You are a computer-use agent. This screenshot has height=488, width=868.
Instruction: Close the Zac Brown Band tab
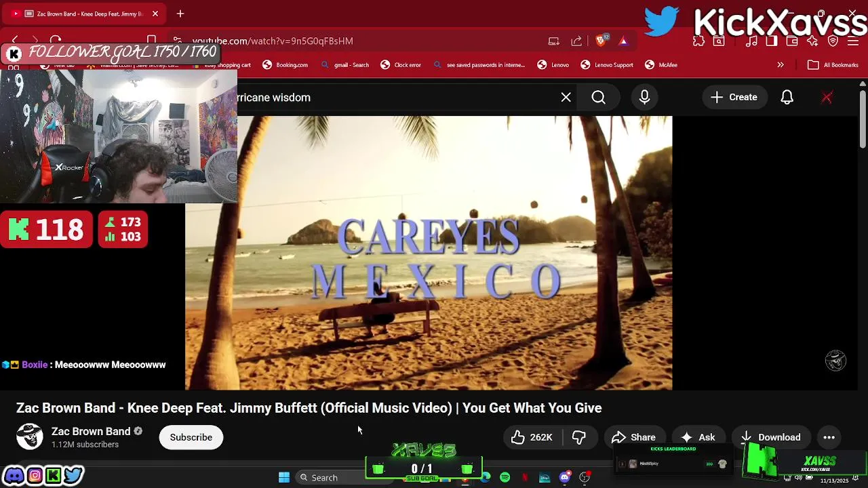(x=155, y=14)
